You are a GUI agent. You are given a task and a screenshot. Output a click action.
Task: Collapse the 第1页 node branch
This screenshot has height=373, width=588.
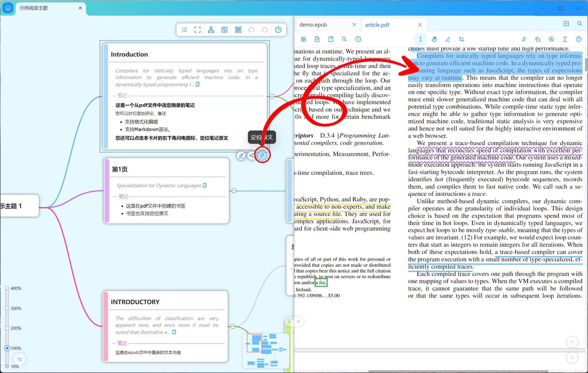[x=234, y=191]
